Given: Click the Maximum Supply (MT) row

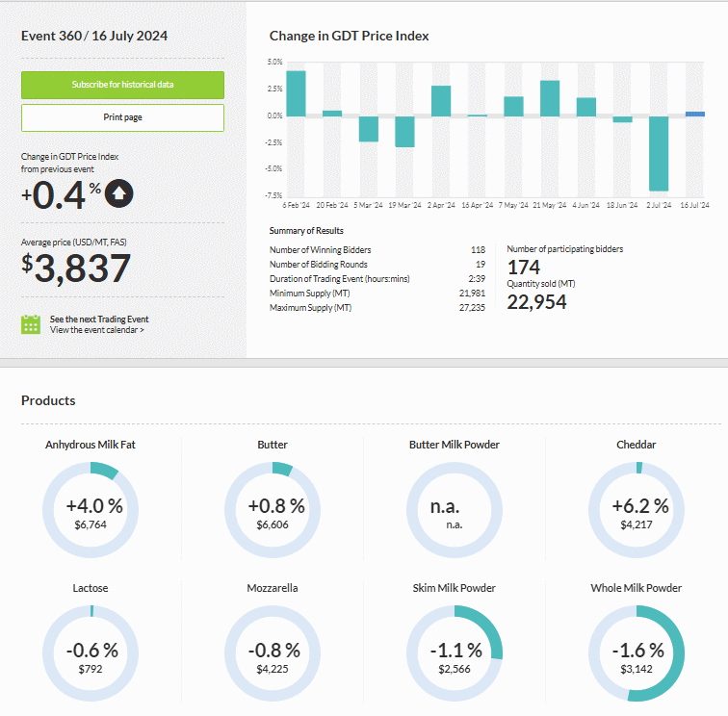Looking at the screenshot, I should [x=377, y=308].
